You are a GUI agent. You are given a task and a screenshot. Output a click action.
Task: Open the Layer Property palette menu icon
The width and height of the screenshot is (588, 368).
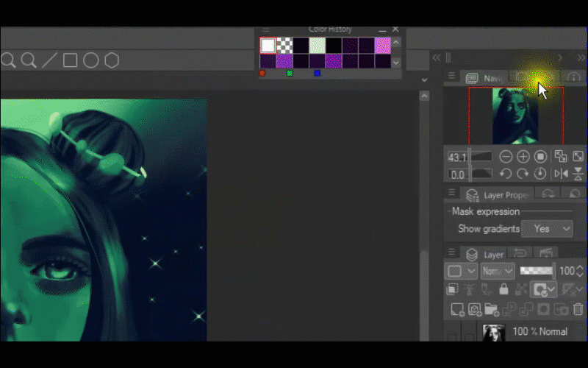click(x=451, y=193)
